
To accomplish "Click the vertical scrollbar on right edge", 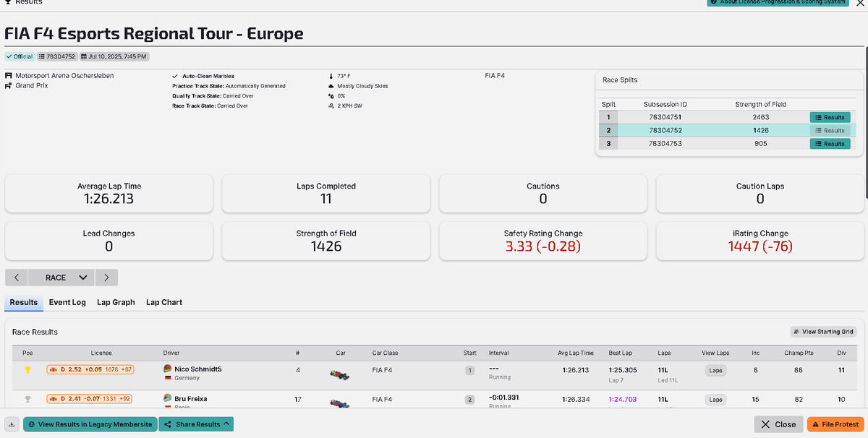I will pyautogui.click(x=866, y=123).
